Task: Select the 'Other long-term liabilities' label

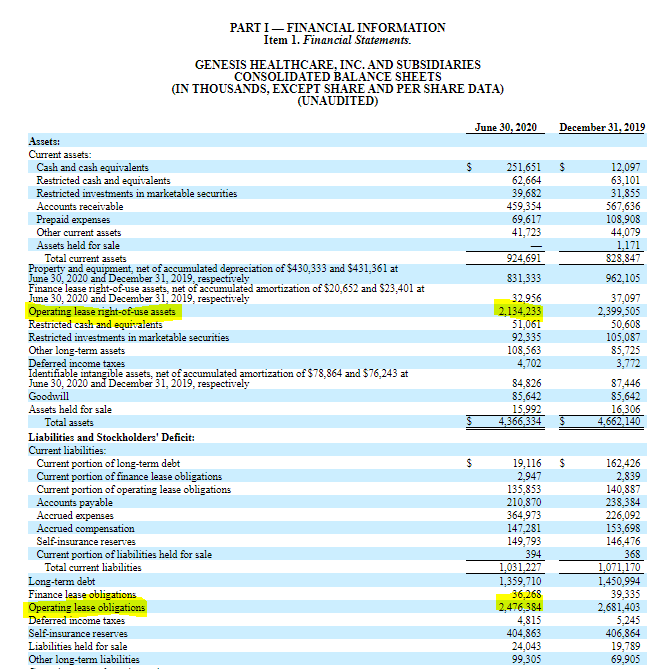Action: tap(84, 660)
